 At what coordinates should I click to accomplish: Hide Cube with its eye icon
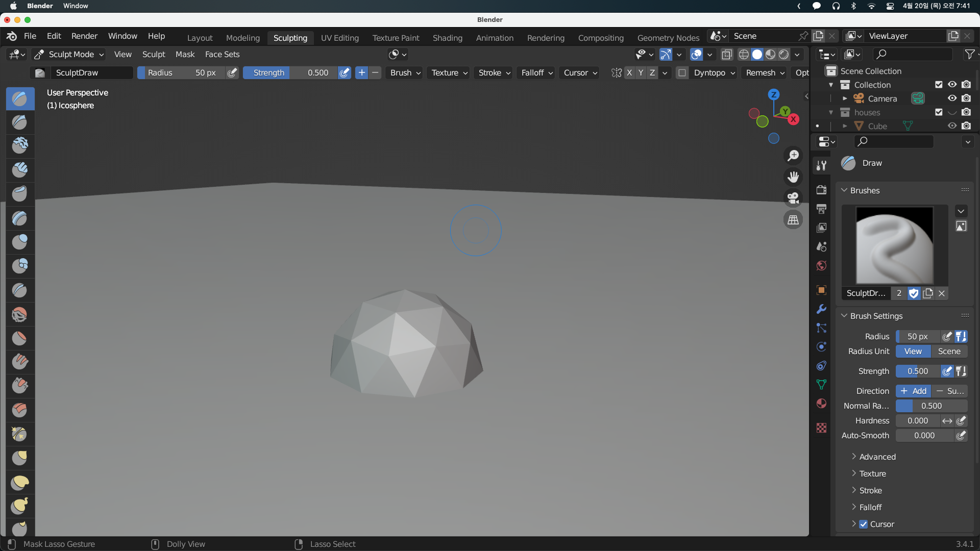tap(952, 126)
